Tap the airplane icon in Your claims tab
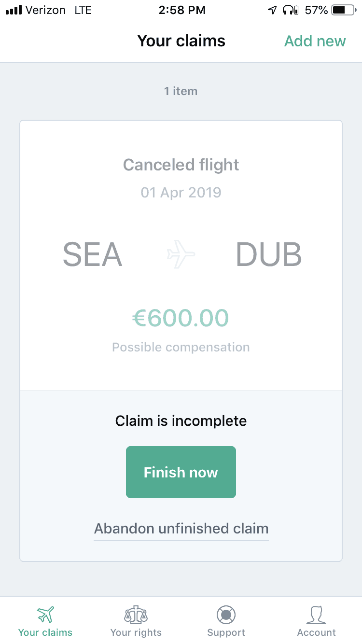The height and width of the screenshot is (644, 362). [x=45, y=615]
